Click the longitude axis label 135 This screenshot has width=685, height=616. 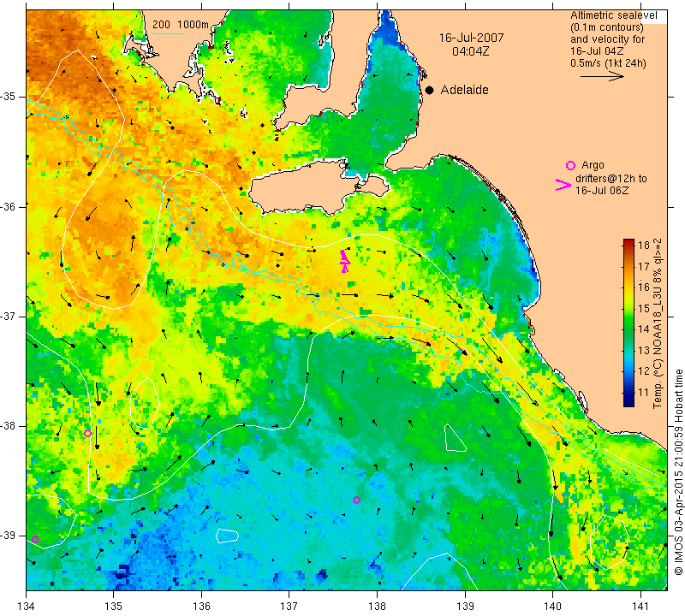(x=114, y=606)
